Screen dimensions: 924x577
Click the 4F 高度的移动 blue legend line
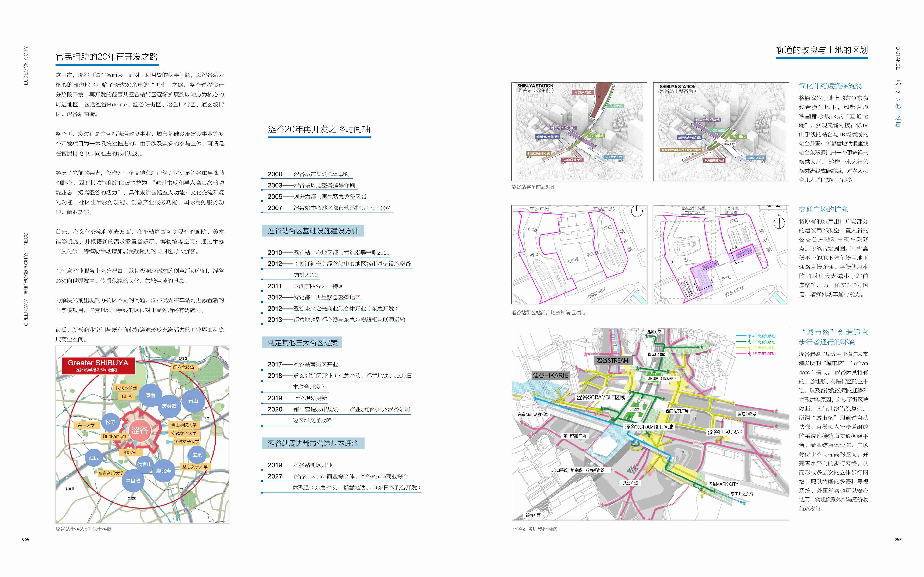pos(741,336)
